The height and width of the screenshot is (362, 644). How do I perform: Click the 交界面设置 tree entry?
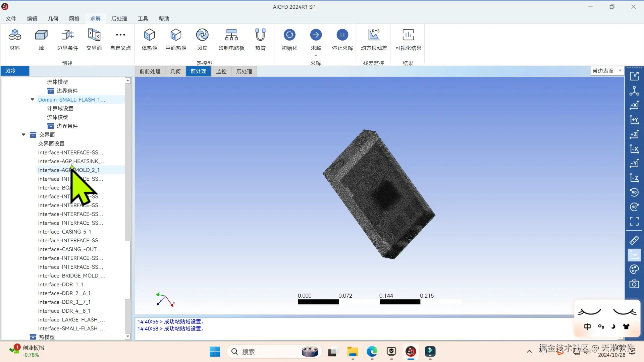point(51,143)
